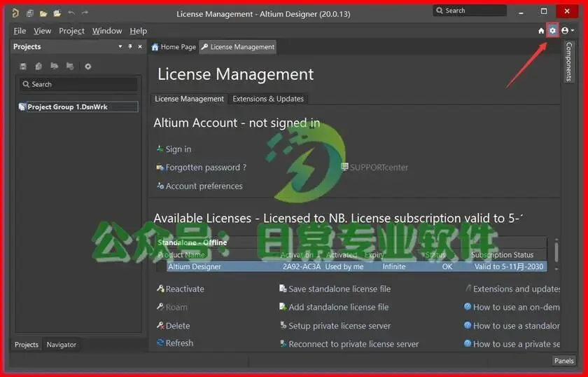588x377 pixels.
Task: Click the Reactivate license link
Action: point(181,289)
